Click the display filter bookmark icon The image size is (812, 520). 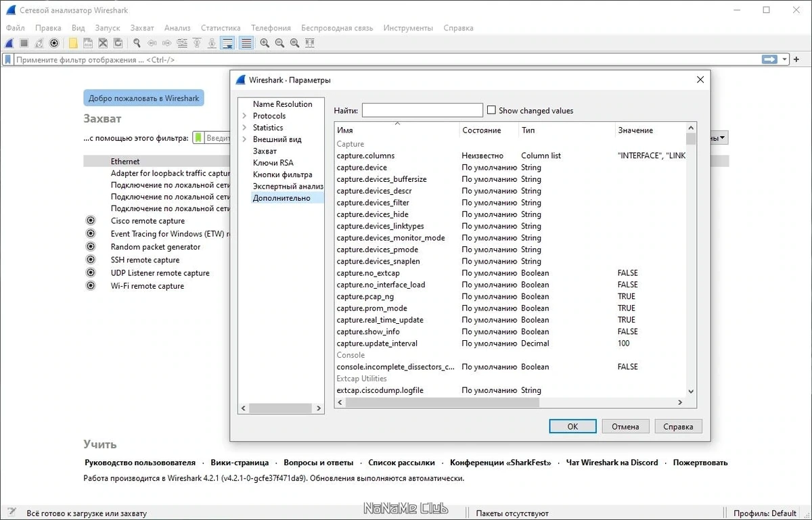click(8, 60)
